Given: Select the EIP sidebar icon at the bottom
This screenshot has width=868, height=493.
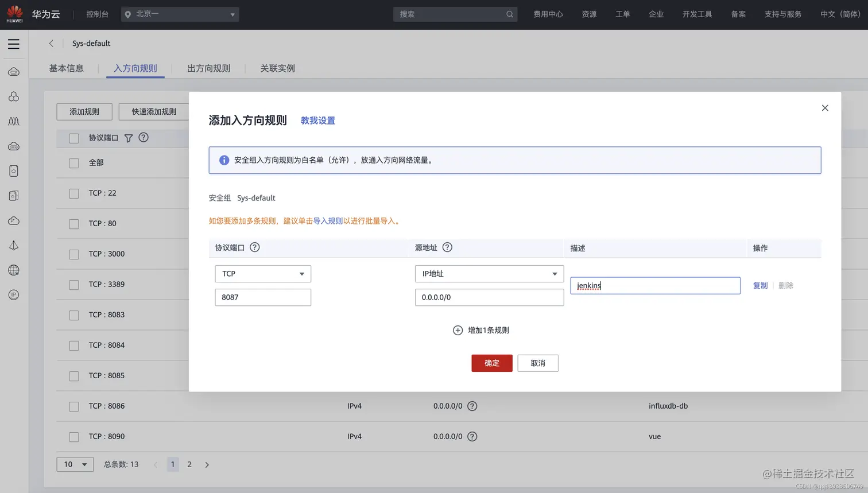Looking at the screenshot, I should pyautogui.click(x=14, y=294).
